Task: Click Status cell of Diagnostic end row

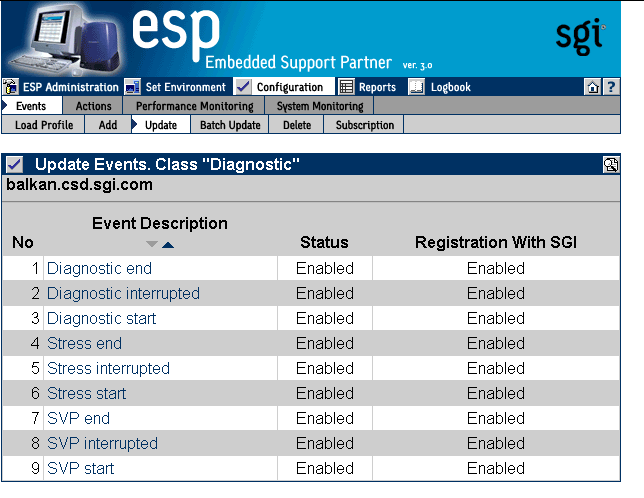Action: [x=325, y=269]
